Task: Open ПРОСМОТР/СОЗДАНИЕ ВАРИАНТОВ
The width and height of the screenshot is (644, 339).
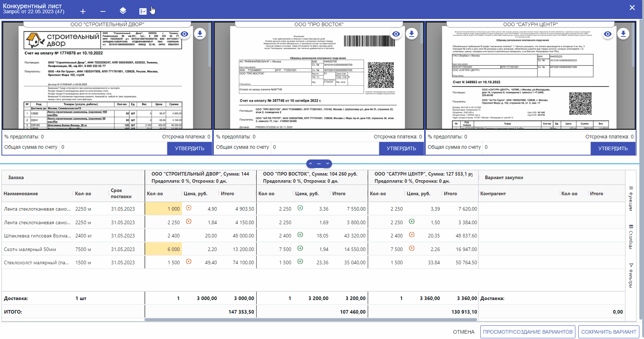Action: coord(528,332)
